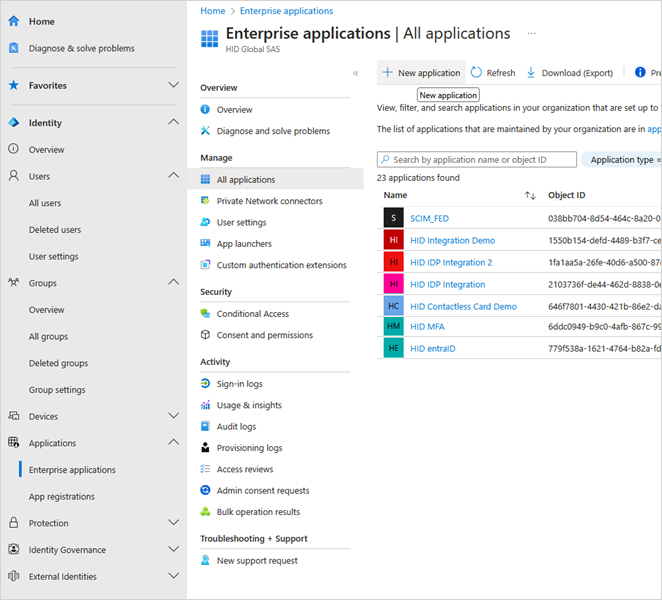
Task: Click the Usage & insights chart icon
Action: [x=205, y=405]
